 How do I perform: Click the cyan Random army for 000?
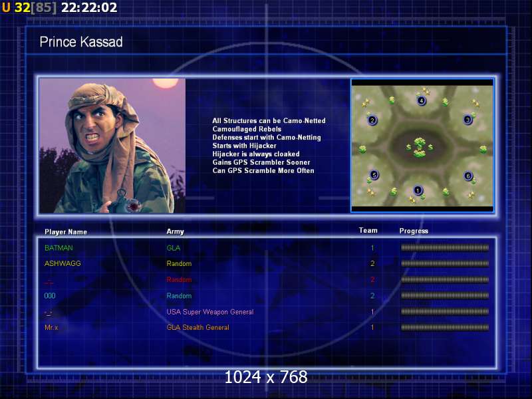point(179,295)
